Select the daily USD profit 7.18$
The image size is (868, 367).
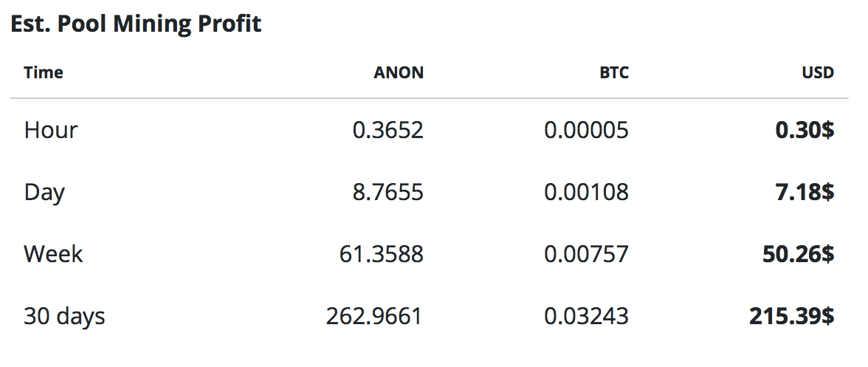coord(805,193)
